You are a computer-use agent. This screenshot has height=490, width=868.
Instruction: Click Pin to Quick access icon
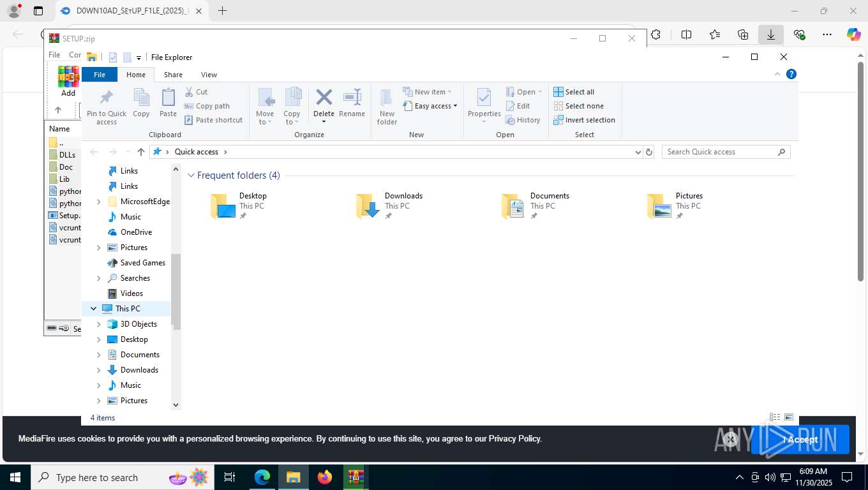point(107,98)
